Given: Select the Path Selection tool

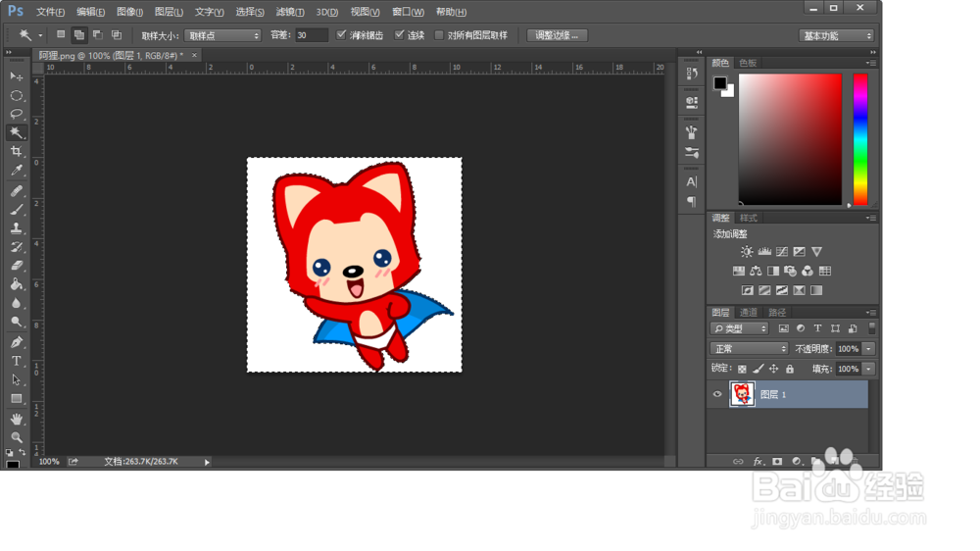Looking at the screenshot, I should 17,379.
